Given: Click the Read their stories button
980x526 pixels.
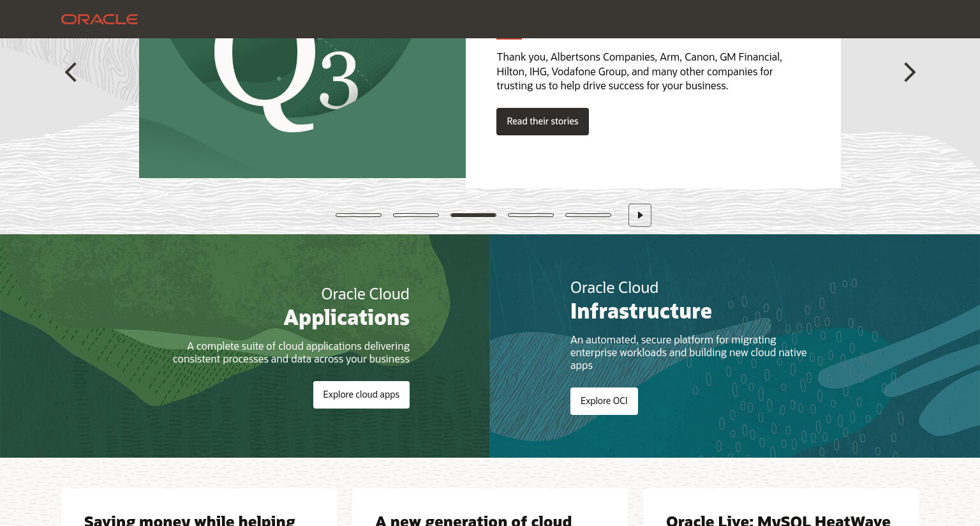Looking at the screenshot, I should coord(542,121).
